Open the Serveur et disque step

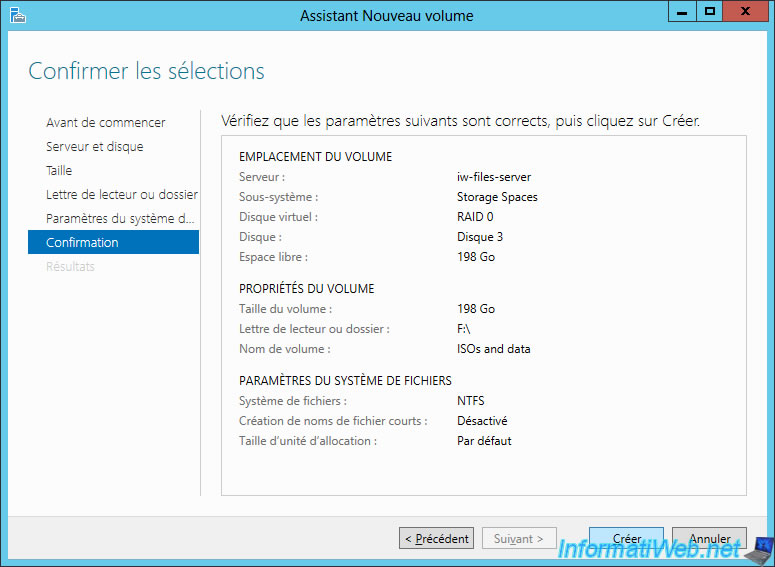94,147
